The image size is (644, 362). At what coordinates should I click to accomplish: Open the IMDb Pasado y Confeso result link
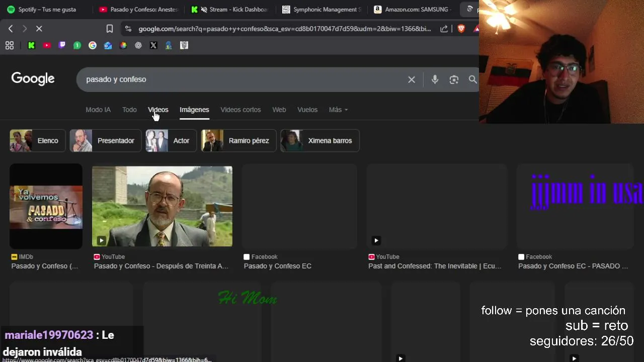(x=45, y=266)
